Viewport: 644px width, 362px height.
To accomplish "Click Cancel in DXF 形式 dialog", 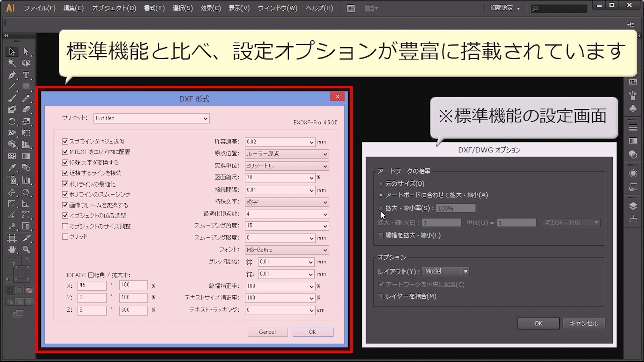I will tap(267, 332).
